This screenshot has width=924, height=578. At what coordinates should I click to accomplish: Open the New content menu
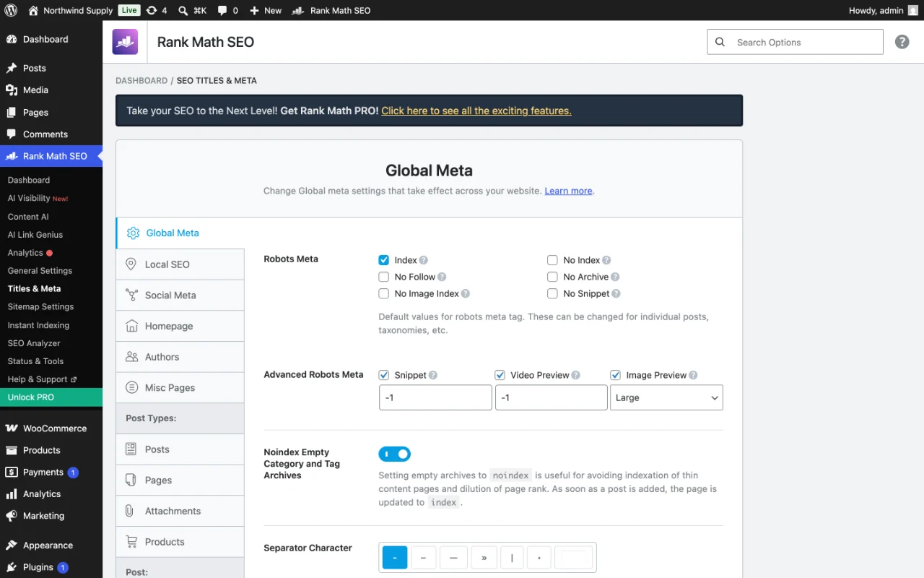coord(266,10)
